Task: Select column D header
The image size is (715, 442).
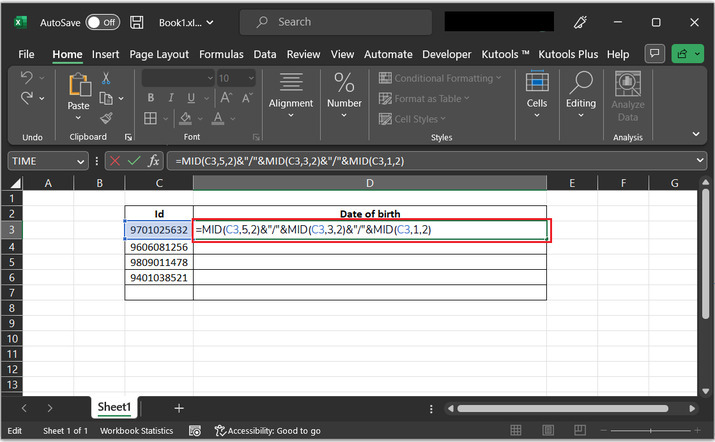Action: 369,183
